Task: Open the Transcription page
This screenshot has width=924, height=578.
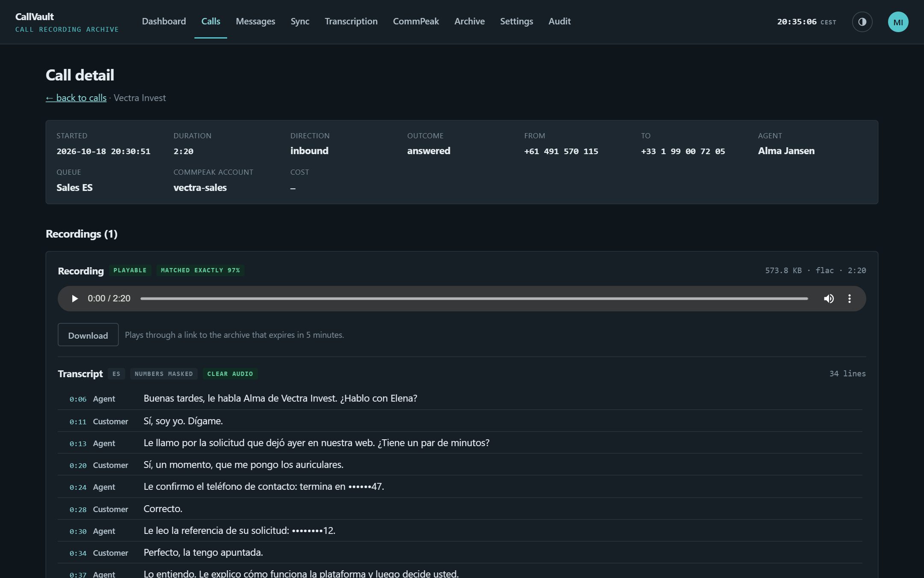Action: [351, 21]
